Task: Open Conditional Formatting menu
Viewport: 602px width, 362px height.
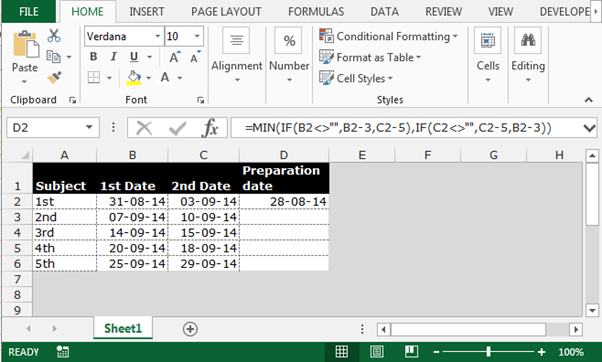Action: pos(389,36)
